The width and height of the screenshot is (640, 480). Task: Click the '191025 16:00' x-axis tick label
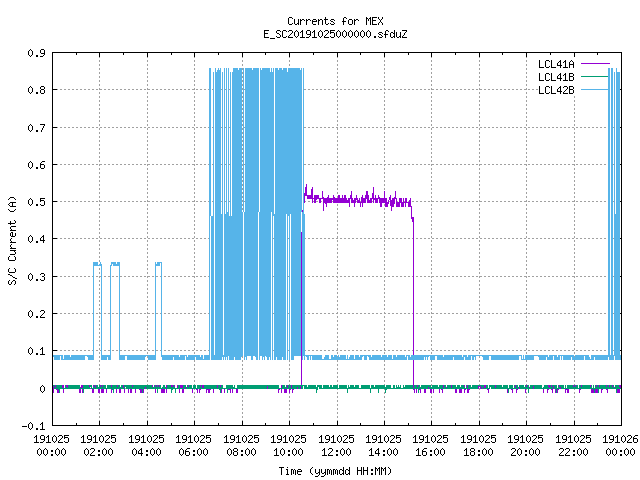(x=431, y=446)
